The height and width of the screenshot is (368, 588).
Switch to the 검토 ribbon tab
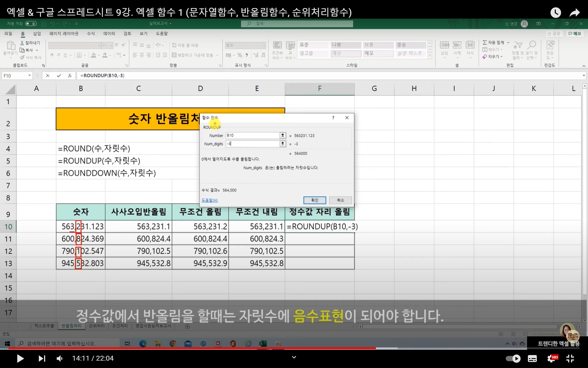click(x=127, y=34)
